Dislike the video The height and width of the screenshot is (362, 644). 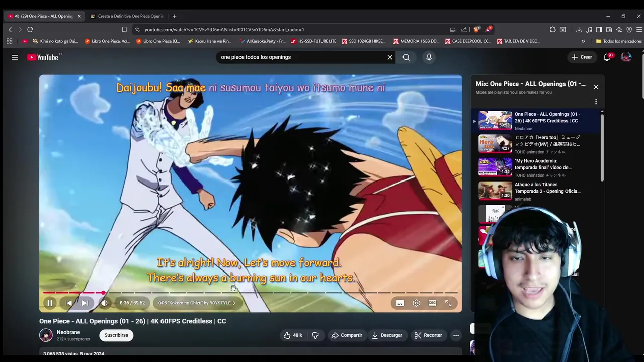point(315,335)
